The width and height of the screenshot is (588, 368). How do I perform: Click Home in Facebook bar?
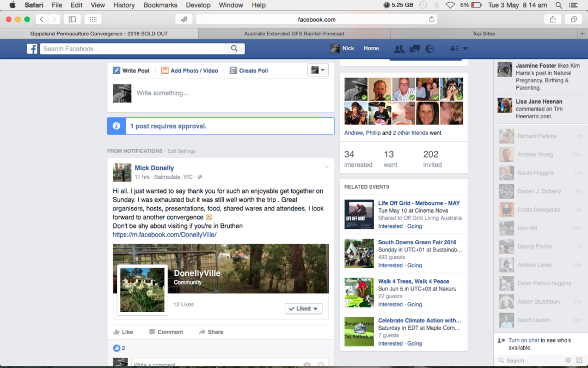[371, 49]
